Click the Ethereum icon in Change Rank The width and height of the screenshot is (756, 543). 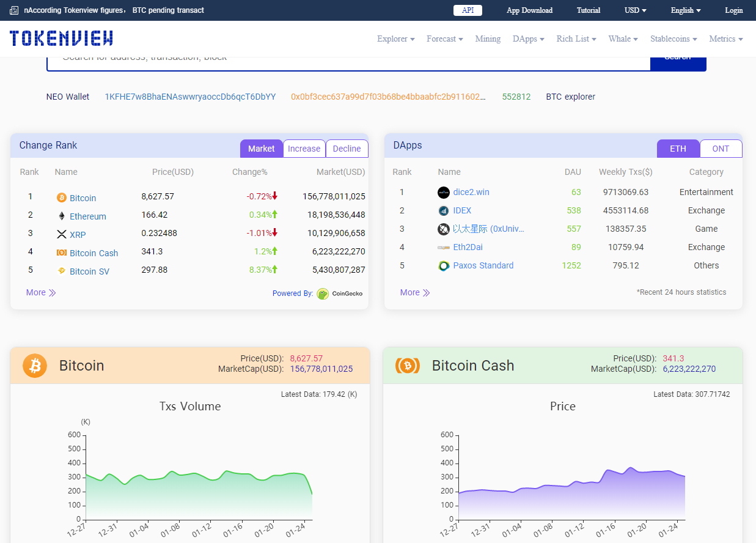(61, 216)
